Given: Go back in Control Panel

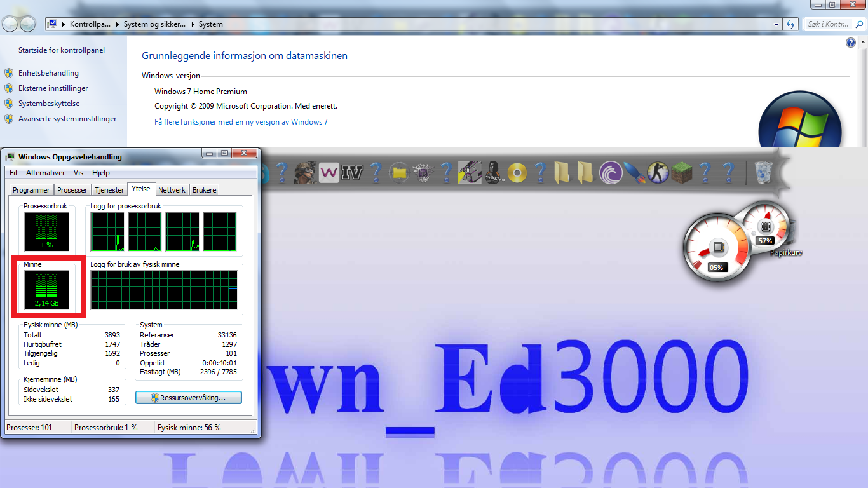Looking at the screenshot, I should pos(10,24).
